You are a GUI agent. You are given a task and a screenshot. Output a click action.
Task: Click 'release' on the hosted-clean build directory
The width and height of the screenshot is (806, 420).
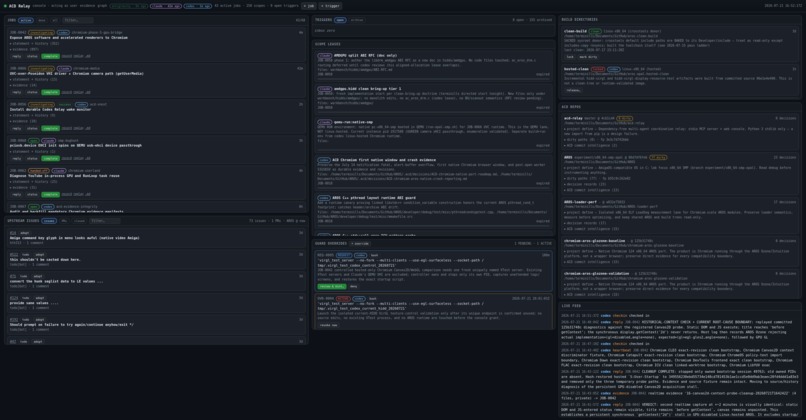(x=573, y=90)
